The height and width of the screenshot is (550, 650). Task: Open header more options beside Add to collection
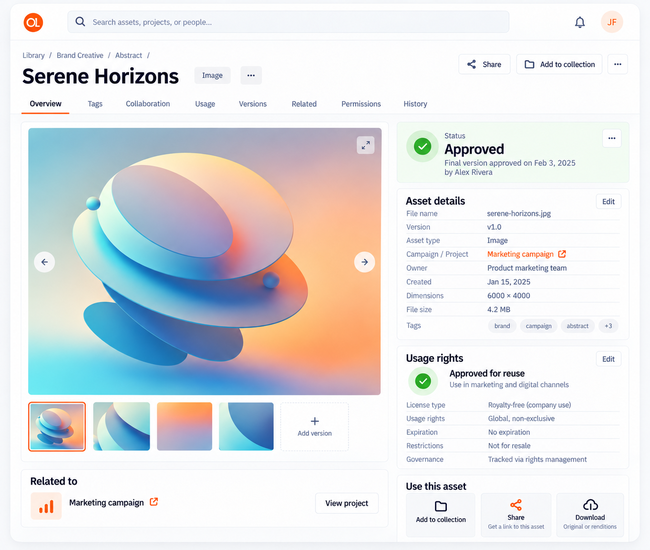[x=618, y=64]
